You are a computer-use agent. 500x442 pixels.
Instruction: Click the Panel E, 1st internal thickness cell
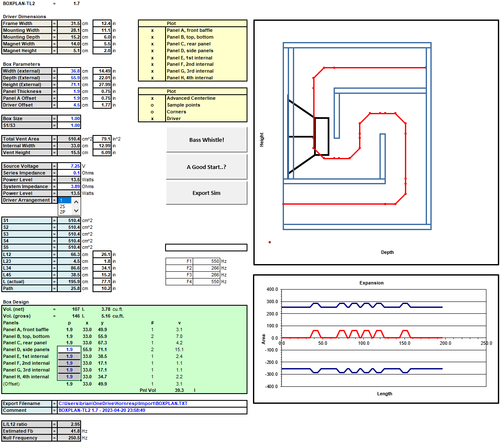pyautogui.click(x=69, y=356)
